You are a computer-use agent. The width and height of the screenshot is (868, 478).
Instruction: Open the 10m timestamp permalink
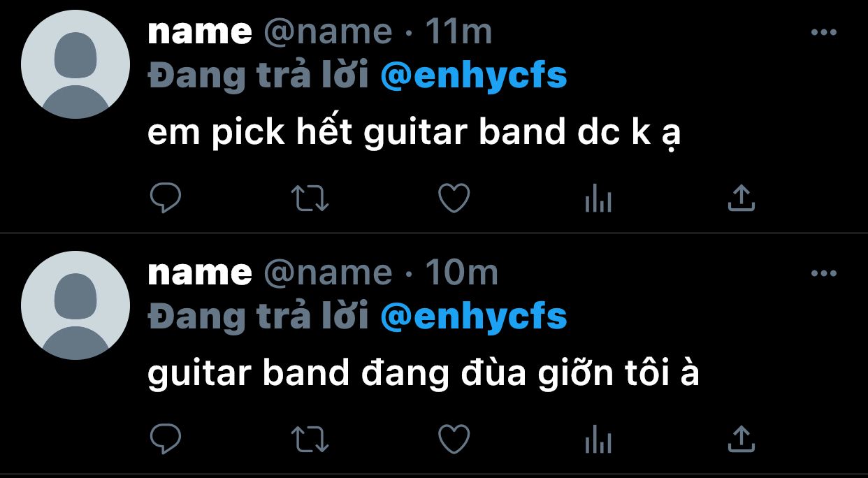461,273
